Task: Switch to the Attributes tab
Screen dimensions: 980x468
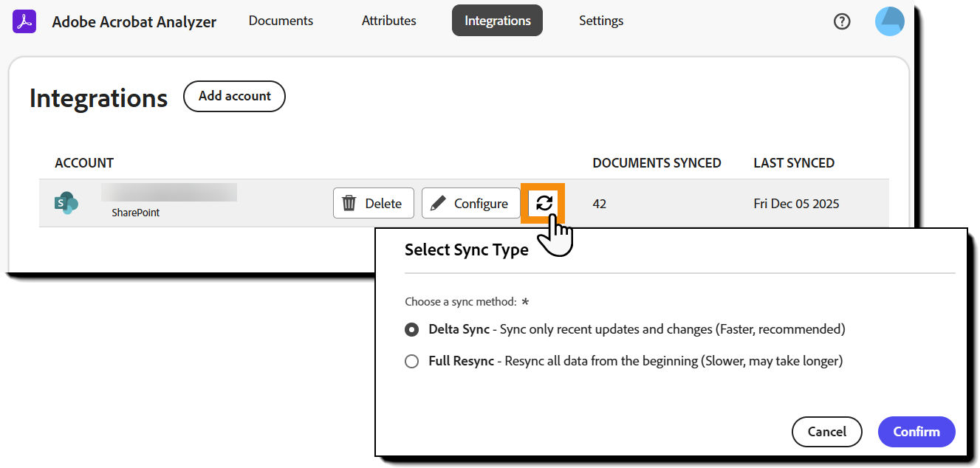Action: coord(388,21)
